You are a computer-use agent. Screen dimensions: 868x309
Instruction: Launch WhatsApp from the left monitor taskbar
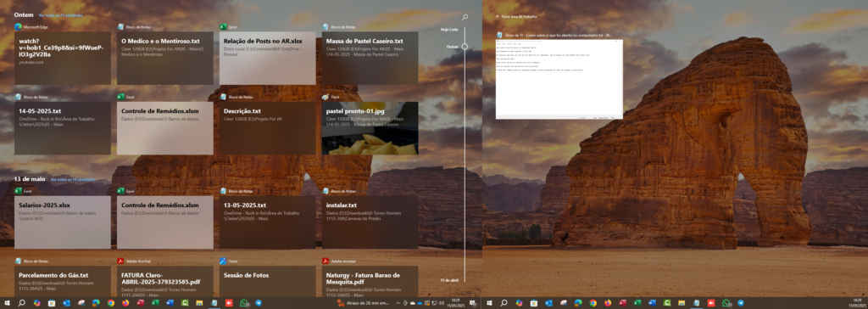pyautogui.click(x=244, y=303)
